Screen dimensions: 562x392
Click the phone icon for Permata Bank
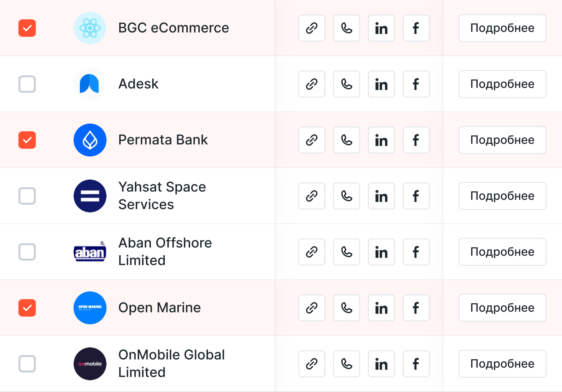(346, 140)
